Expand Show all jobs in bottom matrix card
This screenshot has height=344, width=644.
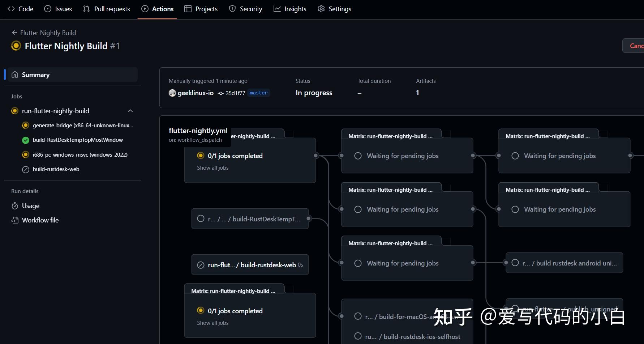point(212,323)
